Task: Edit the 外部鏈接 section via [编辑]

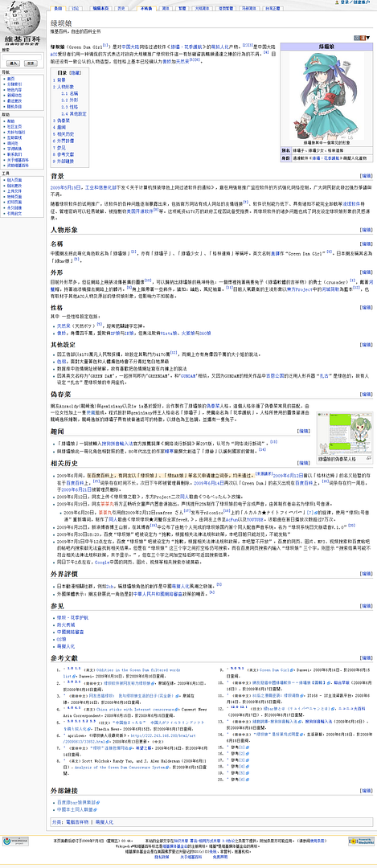Action: tap(366, 789)
